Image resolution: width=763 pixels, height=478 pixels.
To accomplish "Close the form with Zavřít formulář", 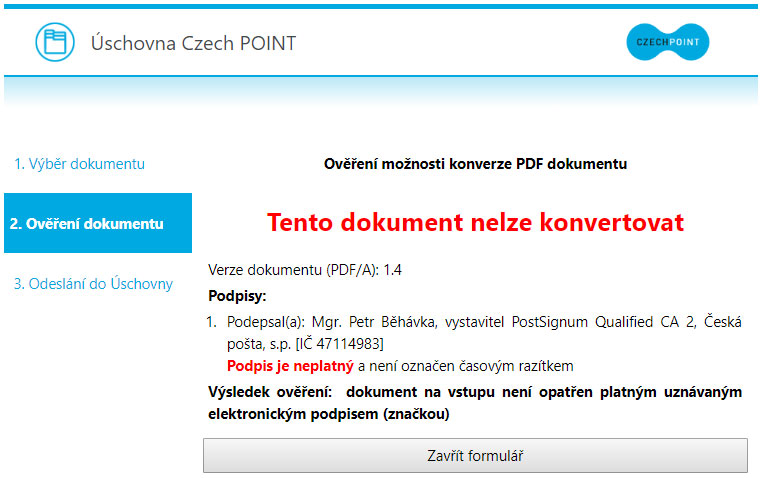I will click(475, 456).
